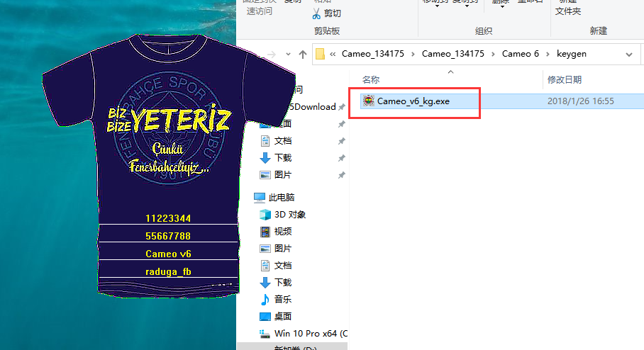This screenshot has width=644, height=350.
Task: Open 移动到 dropdown arrow in ribbon
Action: (437, 6)
